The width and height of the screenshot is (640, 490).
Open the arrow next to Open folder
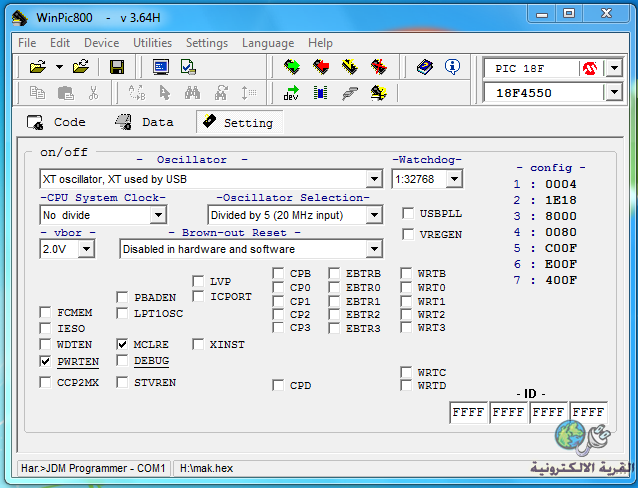60,67
